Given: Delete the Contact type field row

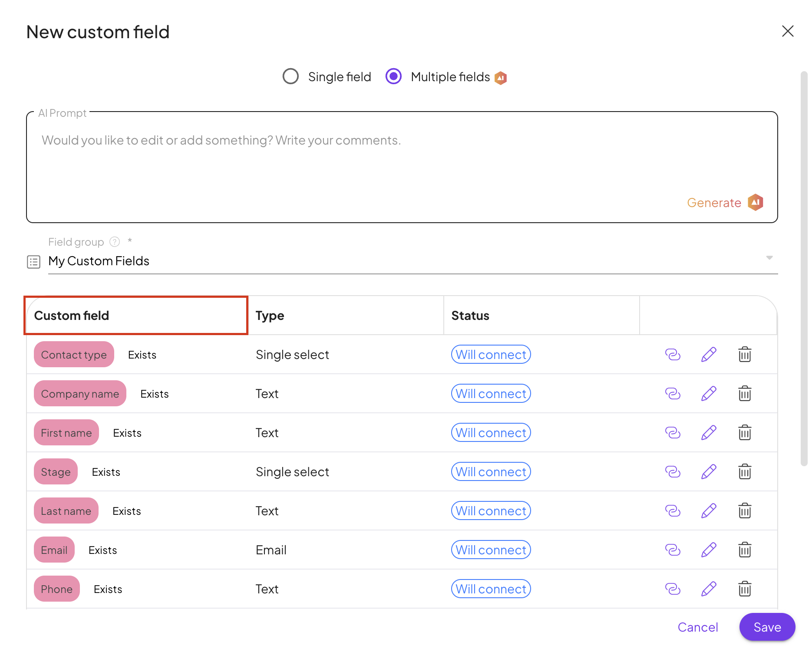Looking at the screenshot, I should click(x=745, y=355).
